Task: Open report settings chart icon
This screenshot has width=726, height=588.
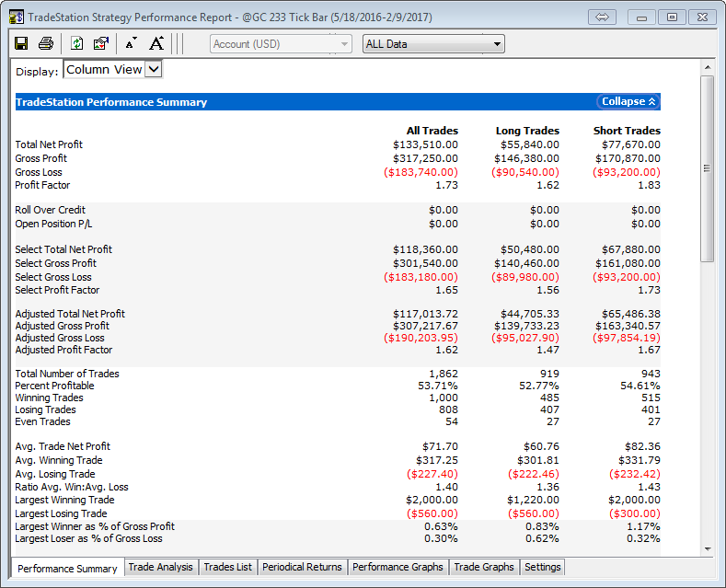Action: tap(101, 43)
